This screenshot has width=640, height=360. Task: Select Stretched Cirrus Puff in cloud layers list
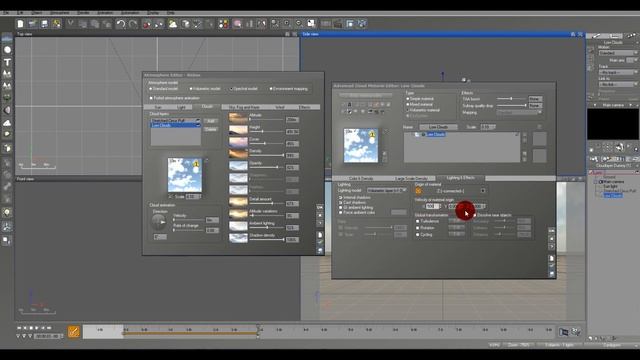(176, 121)
